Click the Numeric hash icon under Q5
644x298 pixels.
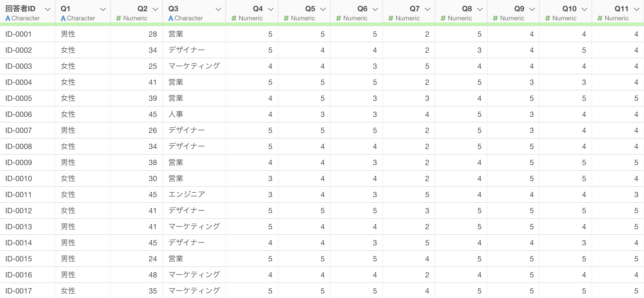[286, 18]
